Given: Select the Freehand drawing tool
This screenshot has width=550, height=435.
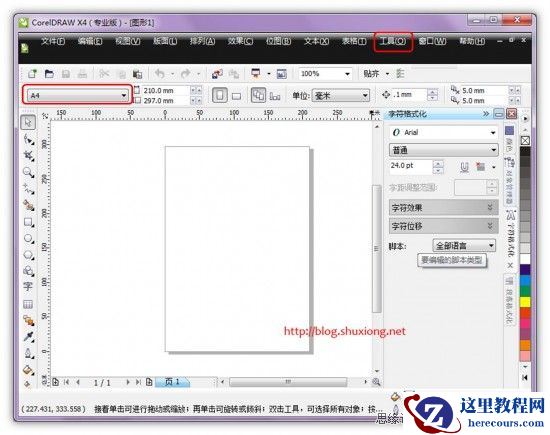Looking at the screenshot, I should (x=28, y=189).
